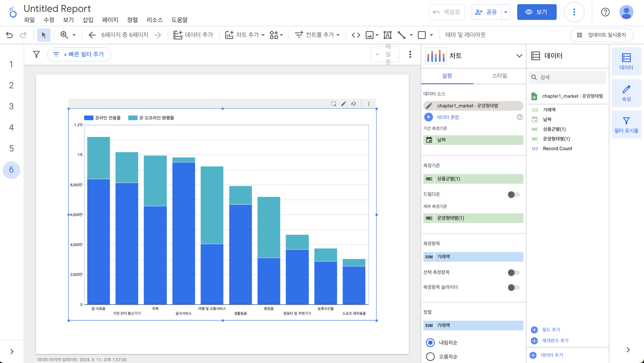Insert a text box tool
644x363 pixels.
(387, 35)
